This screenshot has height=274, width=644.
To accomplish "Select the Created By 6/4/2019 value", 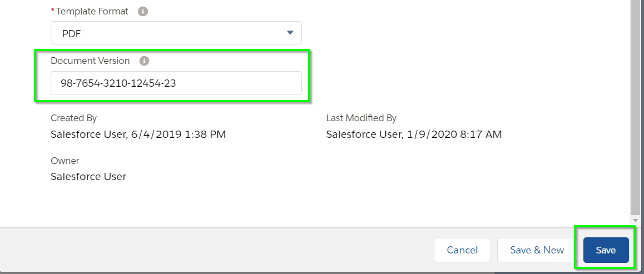I will click(x=138, y=134).
